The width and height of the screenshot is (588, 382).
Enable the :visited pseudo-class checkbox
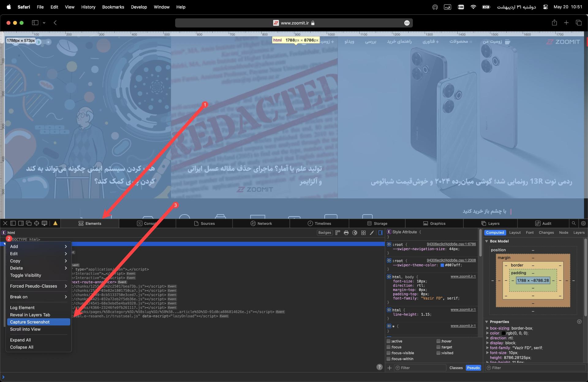pos(439,353)
